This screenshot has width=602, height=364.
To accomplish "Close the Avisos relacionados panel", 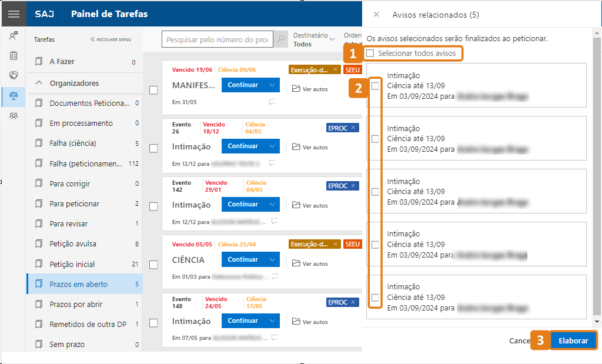I will (x=377, y=15).
